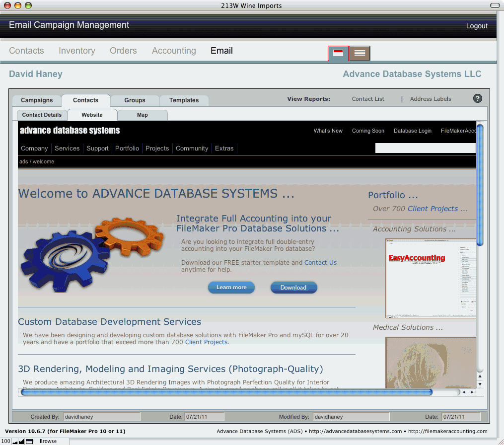Click the Medical Solutions thumbnail image
This screenshot has width=504, height=445.
pos(431,363)
